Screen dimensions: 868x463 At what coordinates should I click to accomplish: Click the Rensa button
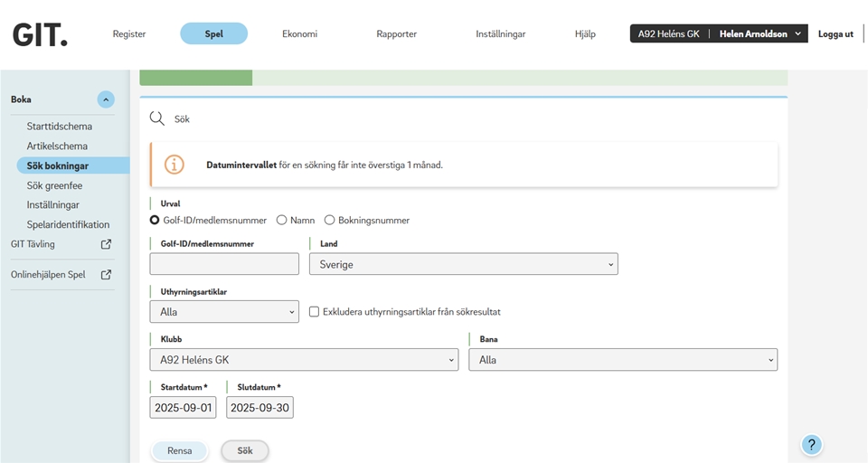tap(179, 450)
